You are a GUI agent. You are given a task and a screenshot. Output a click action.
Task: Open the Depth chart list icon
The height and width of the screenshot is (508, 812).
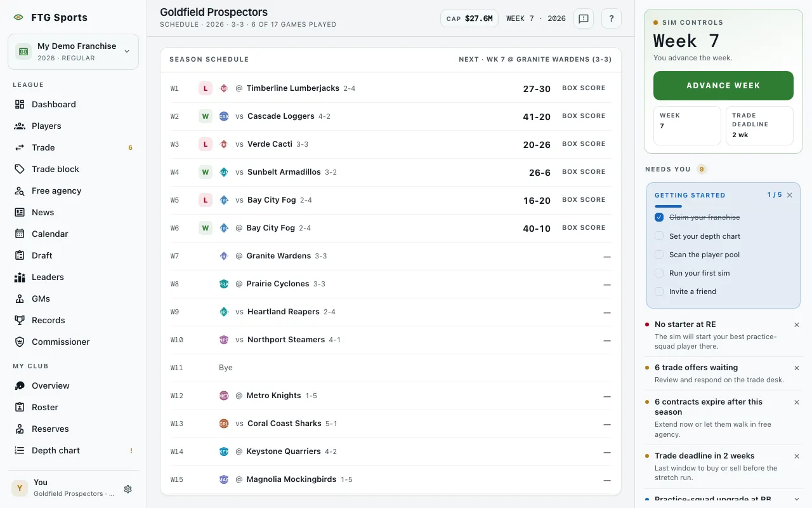pyautogui.click(x=20, y=450)
